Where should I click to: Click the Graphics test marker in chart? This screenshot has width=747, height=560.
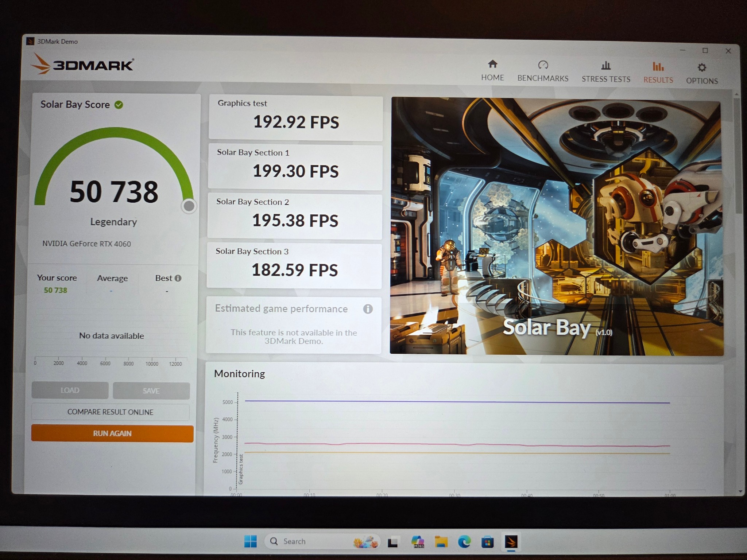coord(241,469)
